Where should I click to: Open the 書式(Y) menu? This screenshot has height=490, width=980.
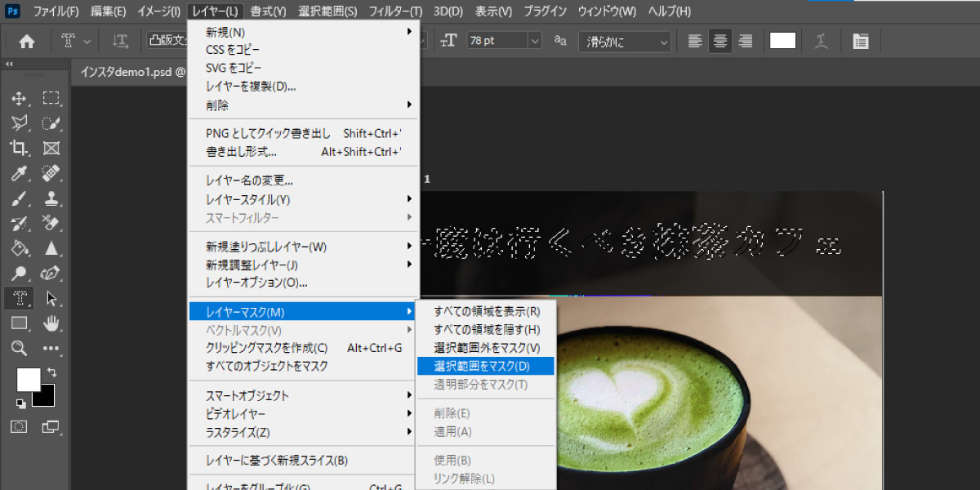tap(269, 11)
